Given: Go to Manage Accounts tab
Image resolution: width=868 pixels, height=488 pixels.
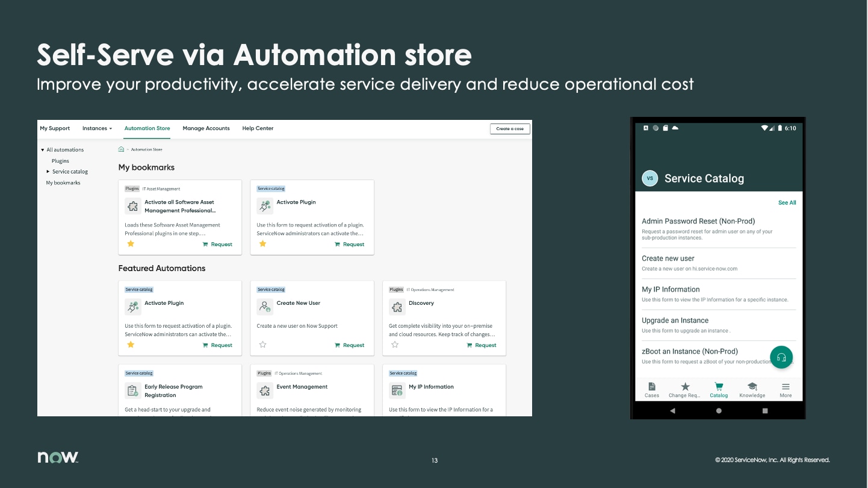Looking at the screenshot, I should pos(206,128).
